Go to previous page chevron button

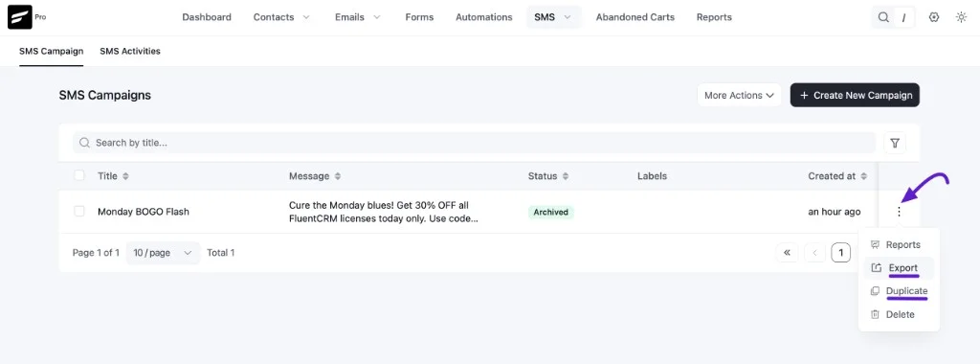(x=815, y=253)
